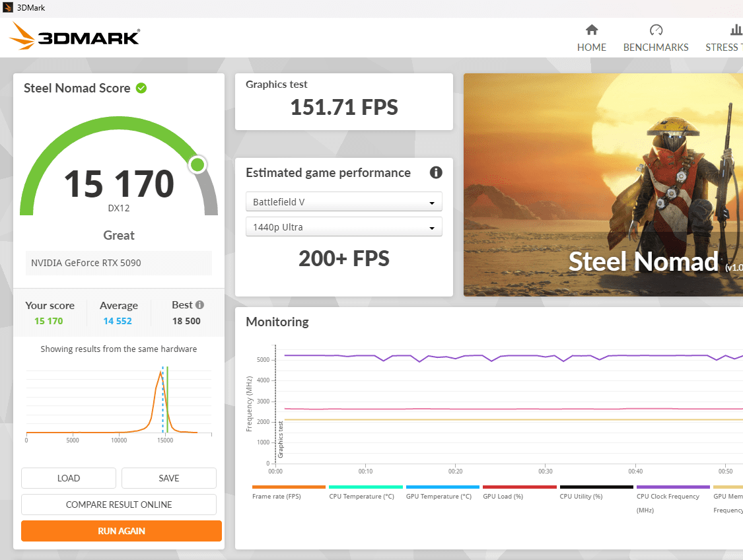Image resolution: width=743 pixels, height=560 pixels.
Task: Click the Steel Nomad benchmark artwork
Action: 603,185
